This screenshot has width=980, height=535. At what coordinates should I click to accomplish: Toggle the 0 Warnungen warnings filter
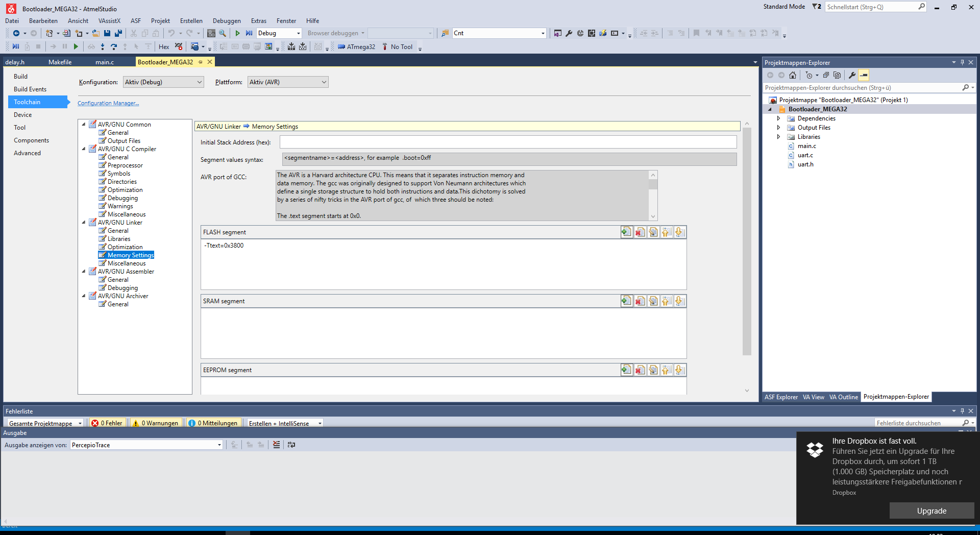156,423
